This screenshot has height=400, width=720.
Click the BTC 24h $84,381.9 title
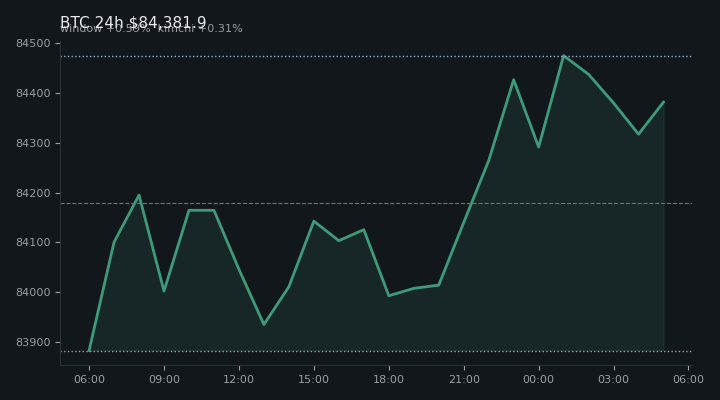[133, 22]
